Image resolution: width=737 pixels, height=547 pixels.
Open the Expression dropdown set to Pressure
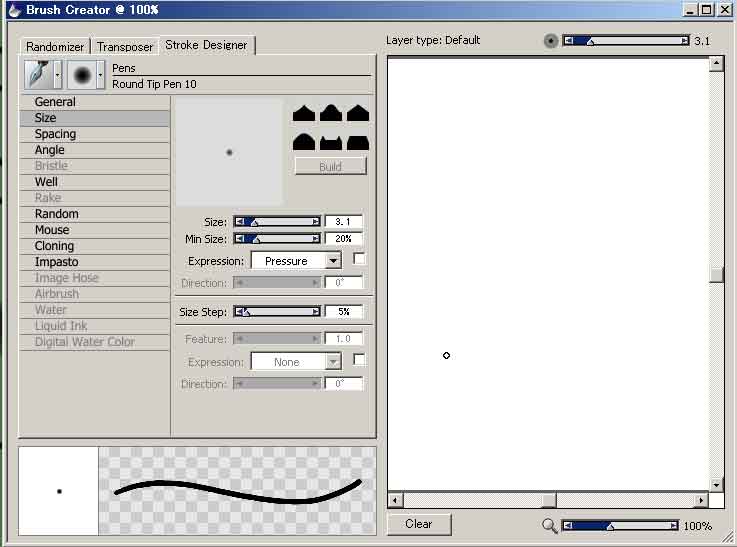[x=295, y=261]
